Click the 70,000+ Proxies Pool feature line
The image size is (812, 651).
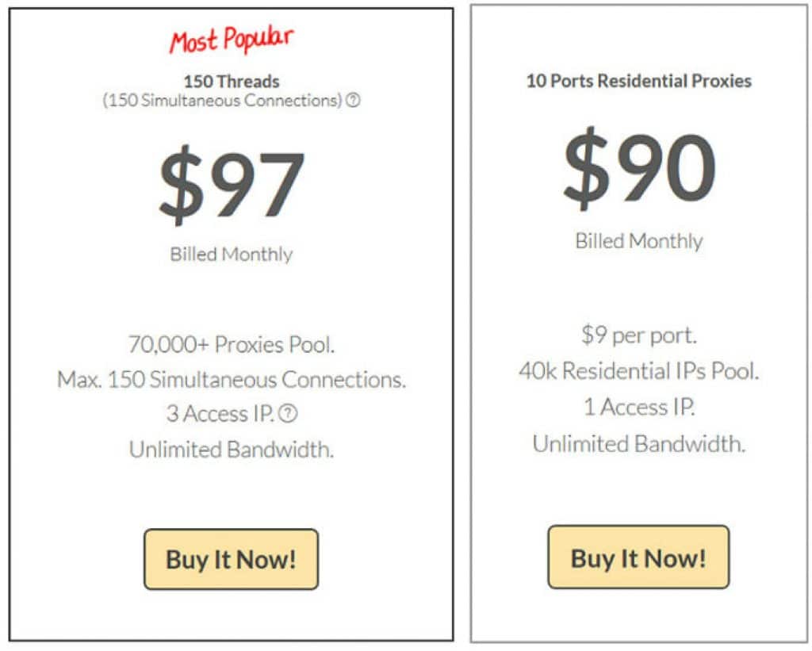coord(232,344)
